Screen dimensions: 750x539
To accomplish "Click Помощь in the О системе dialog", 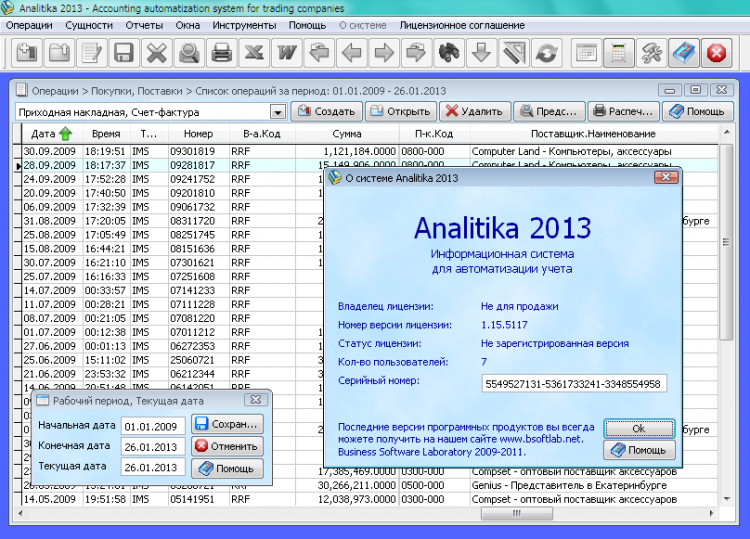I will [639, 450].
